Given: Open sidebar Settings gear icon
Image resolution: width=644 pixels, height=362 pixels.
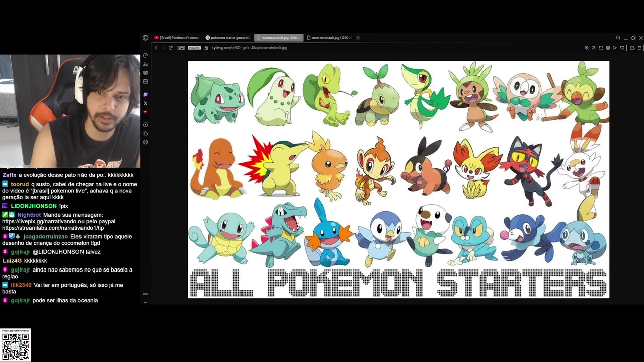Looking at the screenshot, I should coord(145,142).
